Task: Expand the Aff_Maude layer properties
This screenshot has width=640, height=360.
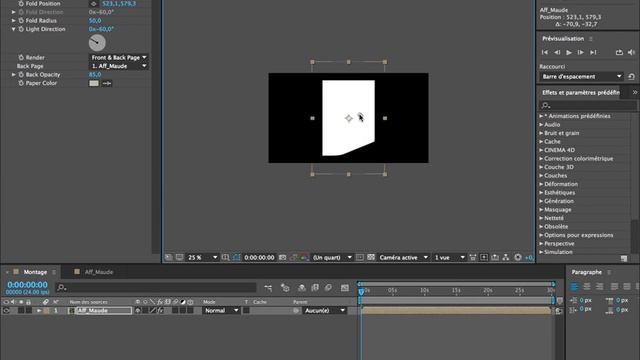Action: click(x=39, y=311)
